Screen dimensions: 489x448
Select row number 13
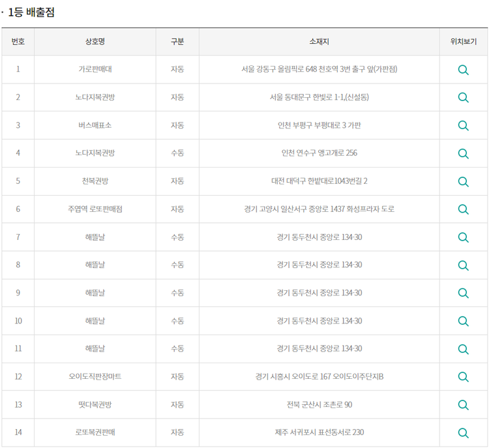18,404
